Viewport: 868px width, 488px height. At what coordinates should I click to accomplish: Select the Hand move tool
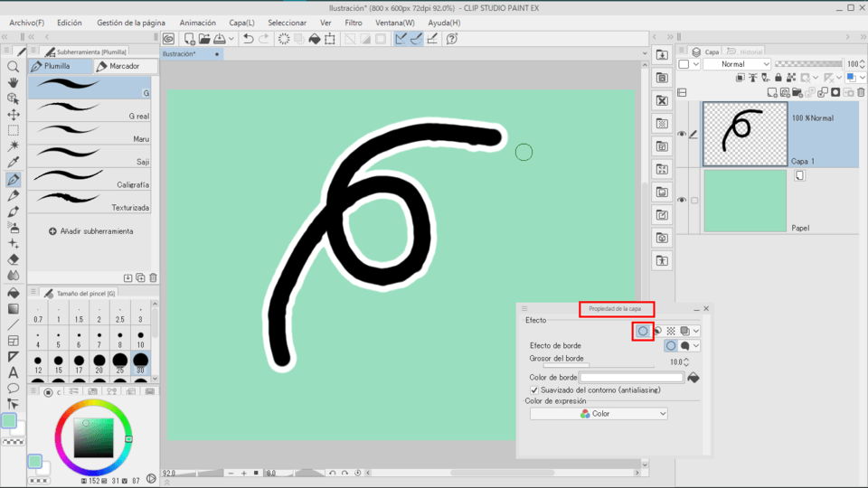tap(14, 82)
